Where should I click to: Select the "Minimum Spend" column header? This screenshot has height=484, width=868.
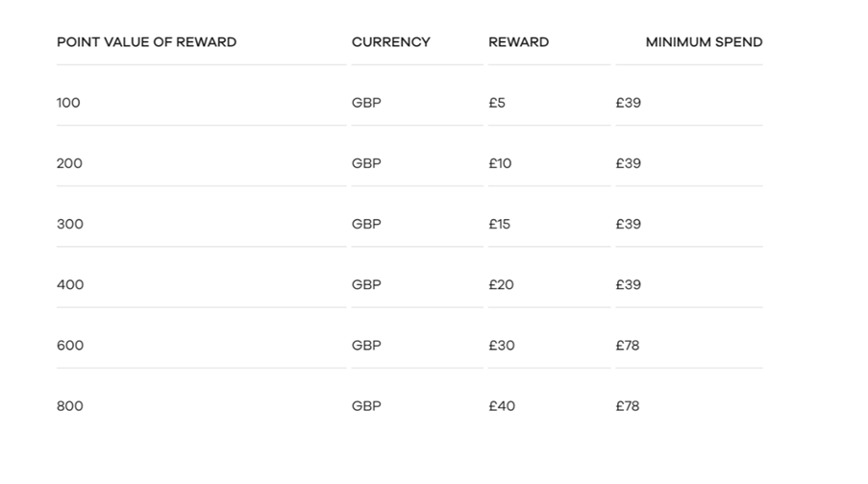pyautogui.click(x=704, y=42)
